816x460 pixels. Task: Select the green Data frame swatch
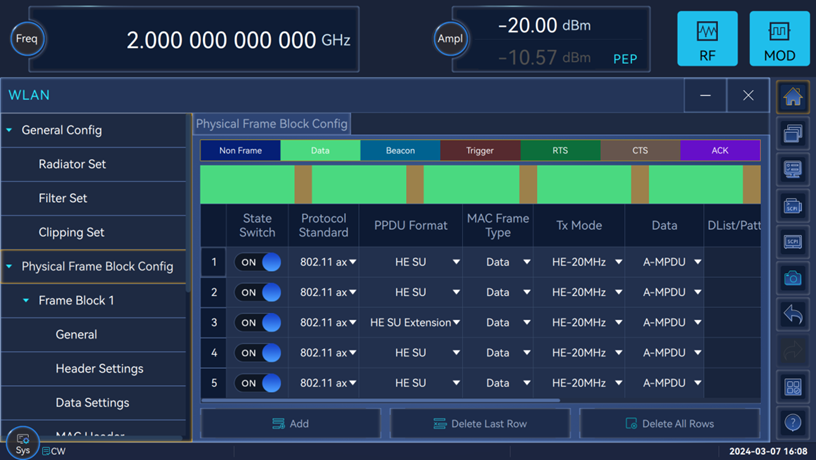point(320,150)
